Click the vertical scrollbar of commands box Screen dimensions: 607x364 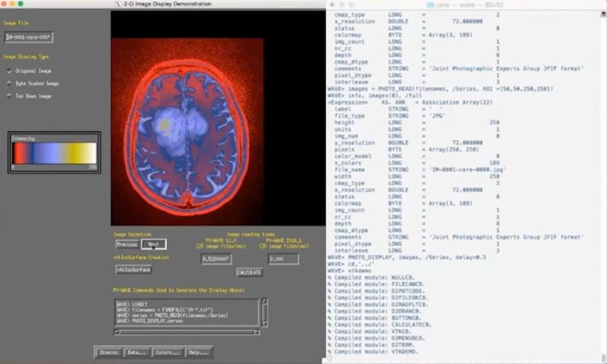coord(265,312)
